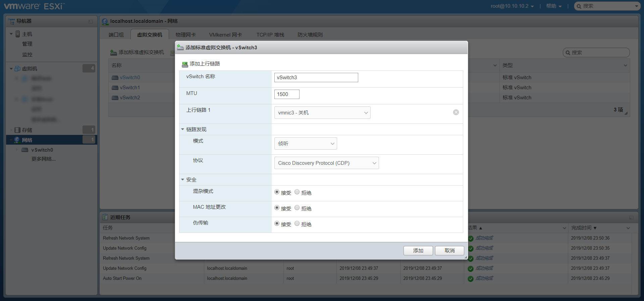This screenshot has height=301, width=644.
Task: Open the vSwitch2 link in table
Action: click(130, 98)
